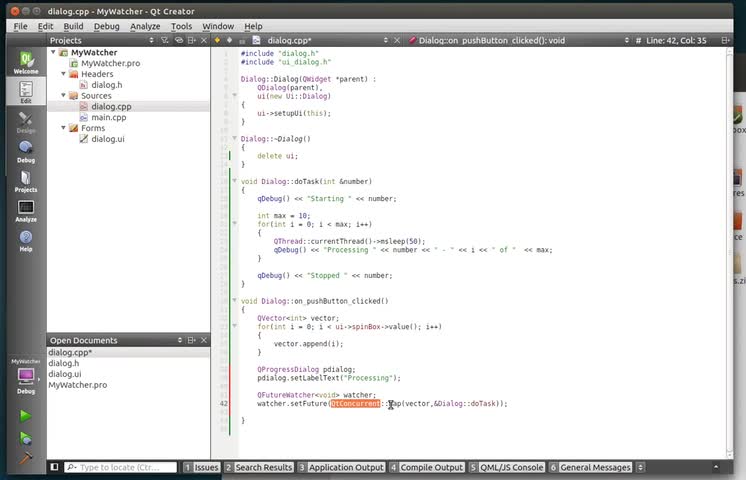Toggle the left sidebar visibility
This screenshot has height=480, width=746.
55,467
